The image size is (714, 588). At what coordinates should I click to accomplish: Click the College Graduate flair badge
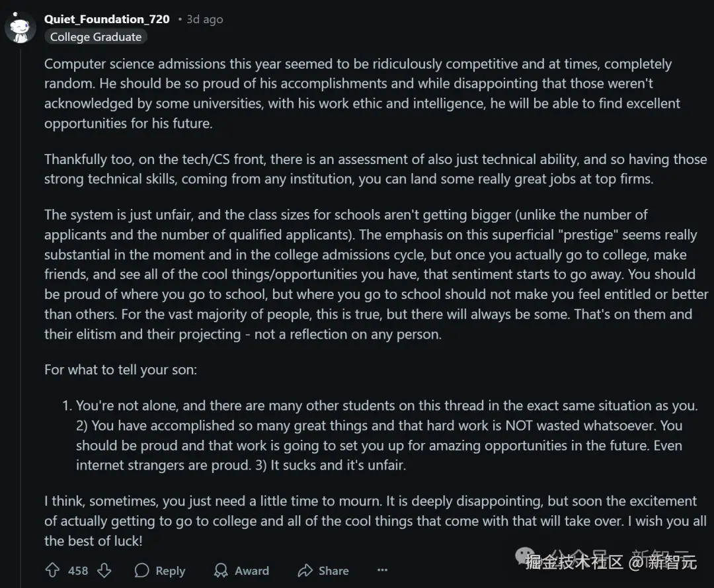tap(96, 37)
